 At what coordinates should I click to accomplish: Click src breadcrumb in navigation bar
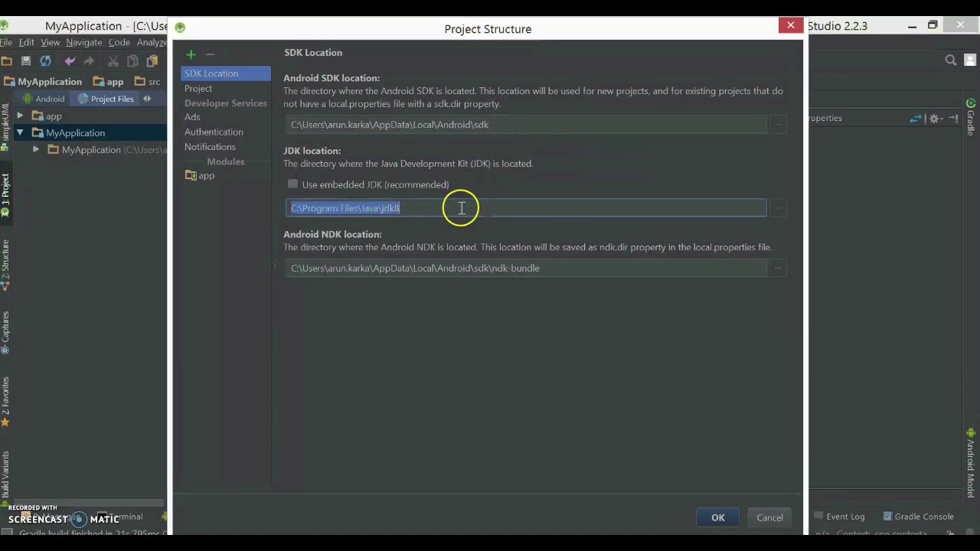[148, 82]
